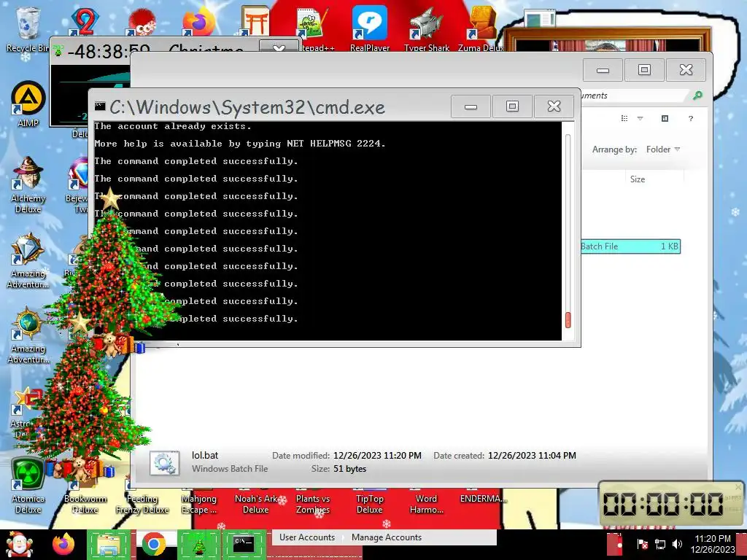Select the highlighted Batch File row

pos(630,246)
